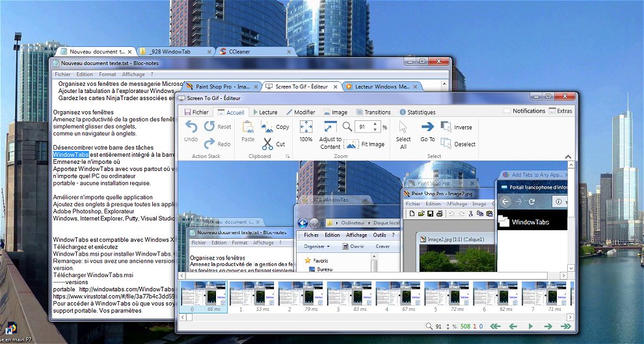The width and height of the screenshot is (644, 344).
Task: Click the Reset action icon
Action: (x=209, y=126)
